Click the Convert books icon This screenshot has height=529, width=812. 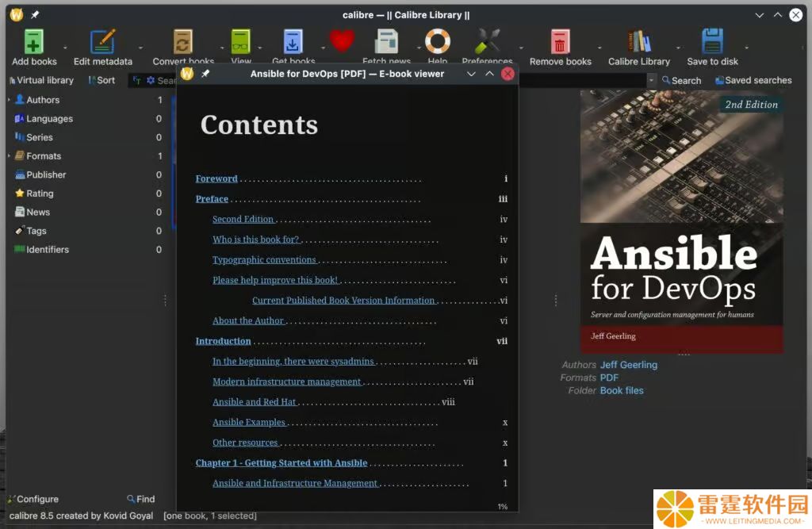click(183, 41)
